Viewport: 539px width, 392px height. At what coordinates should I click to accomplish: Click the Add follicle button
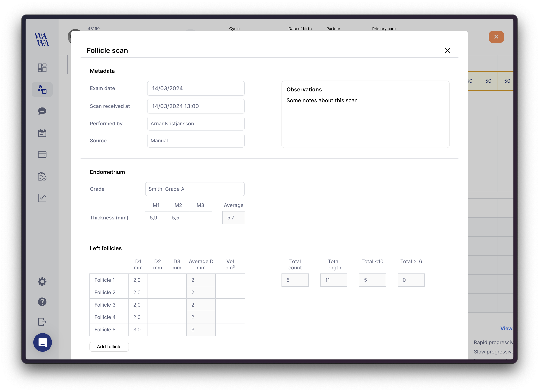coord(109,347)
